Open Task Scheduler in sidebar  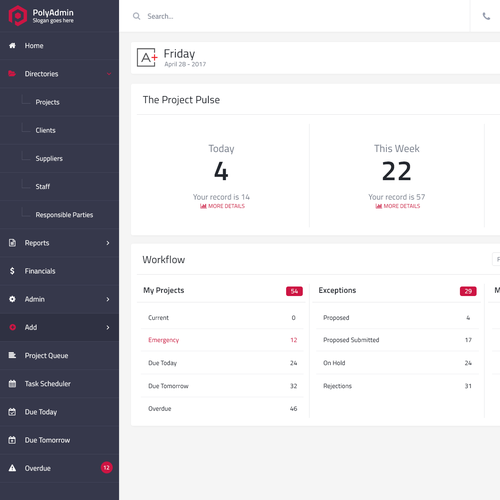[x=59, y=384]
